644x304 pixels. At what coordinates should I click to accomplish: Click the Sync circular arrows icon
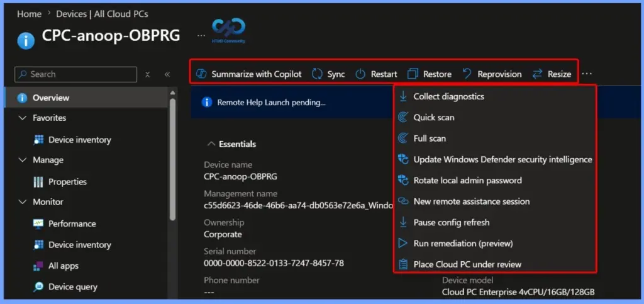pyautogui.click(x=317, y=74)
